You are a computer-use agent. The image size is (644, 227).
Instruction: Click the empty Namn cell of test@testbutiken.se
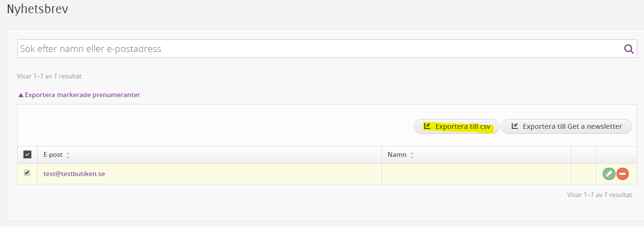point(476,174)
